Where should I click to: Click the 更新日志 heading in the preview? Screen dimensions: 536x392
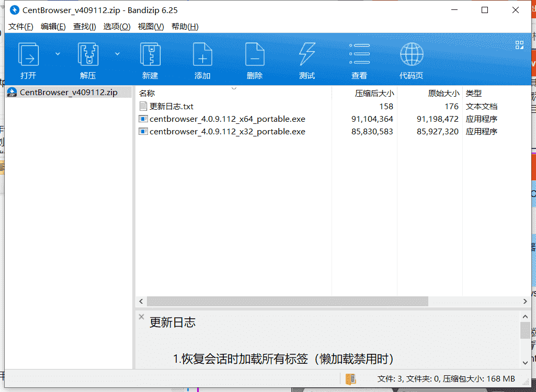pos(172,322)
